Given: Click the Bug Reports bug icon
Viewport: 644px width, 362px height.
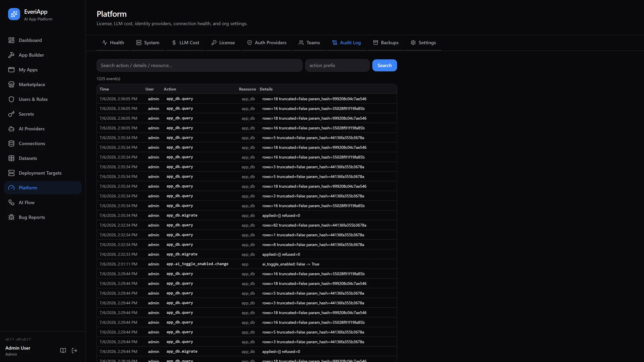Looking at the screenshot, I should coord(11,217).
